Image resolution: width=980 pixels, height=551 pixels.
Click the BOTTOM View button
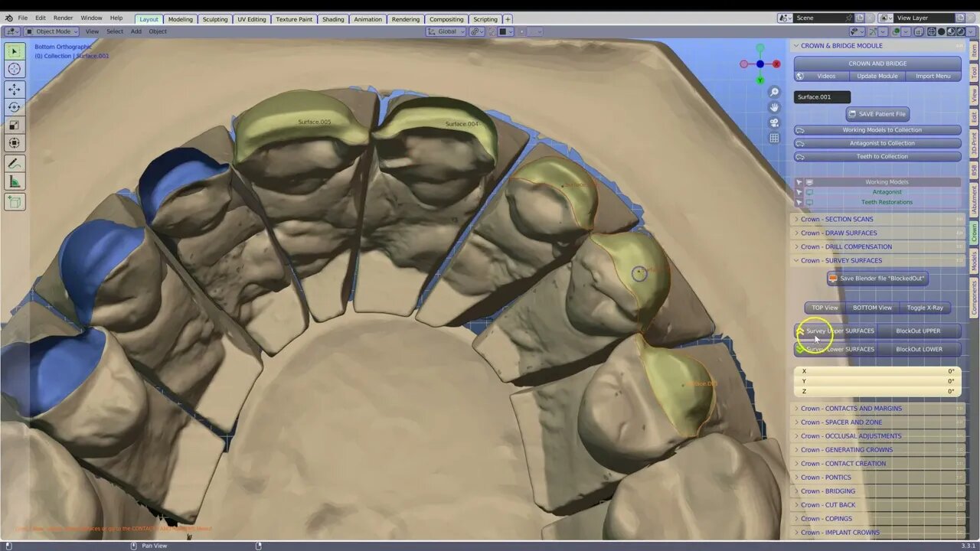[872, 308]
